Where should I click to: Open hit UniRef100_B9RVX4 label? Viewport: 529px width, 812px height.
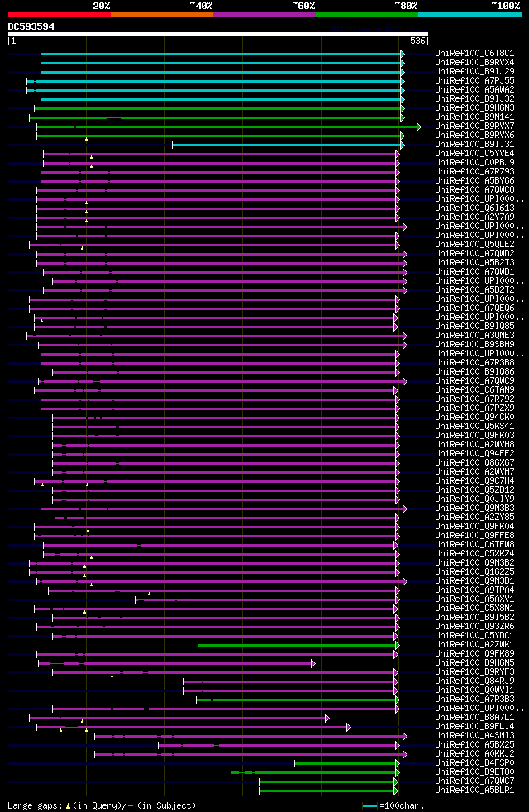click(474, 62)
